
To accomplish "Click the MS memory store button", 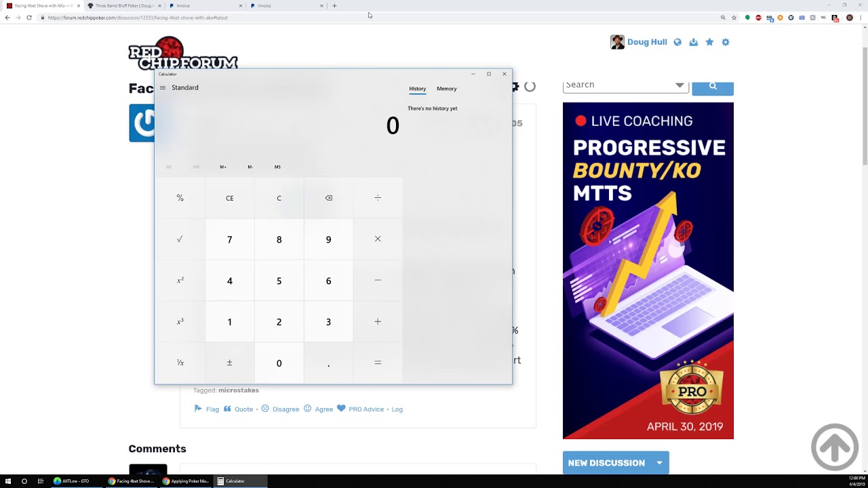I will pyautogui.click(x=277, y=167).
